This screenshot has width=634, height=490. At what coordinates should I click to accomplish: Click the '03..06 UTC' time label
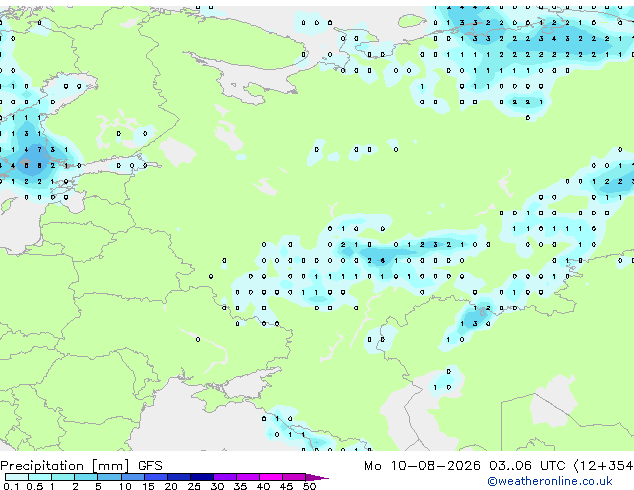coord(527,466)
